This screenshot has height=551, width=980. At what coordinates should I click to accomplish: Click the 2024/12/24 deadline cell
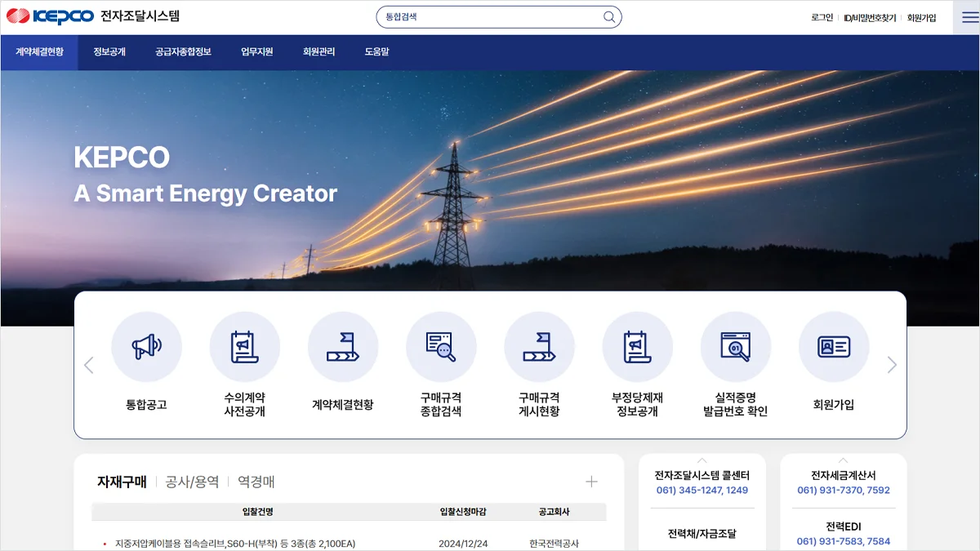pyautogui.click(x=463, y=544)
